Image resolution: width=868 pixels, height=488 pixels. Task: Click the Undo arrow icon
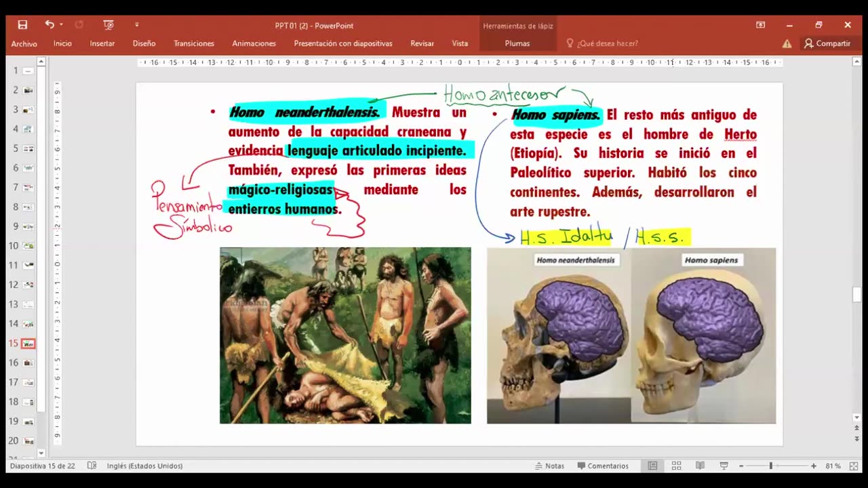click(50, 24)
